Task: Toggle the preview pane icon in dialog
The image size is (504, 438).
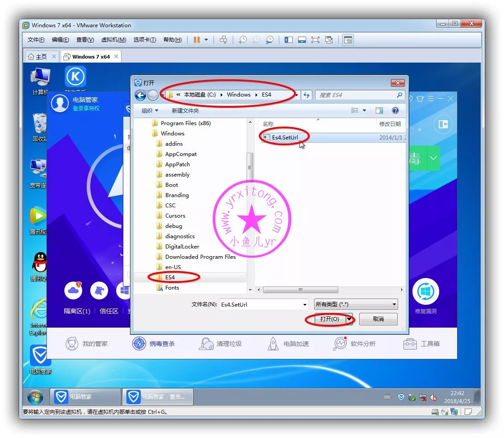Action: click(379, 110)
